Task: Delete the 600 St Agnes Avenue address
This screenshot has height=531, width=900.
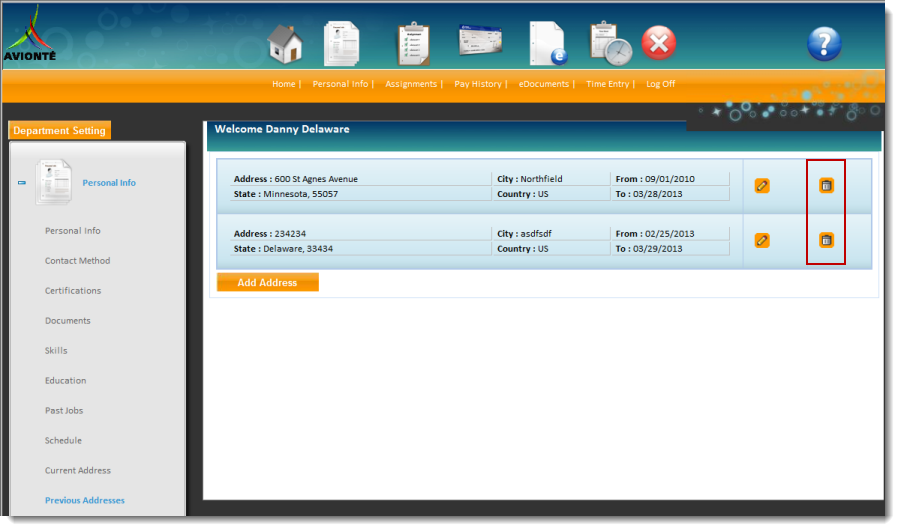Action: (x=826, y=186)
